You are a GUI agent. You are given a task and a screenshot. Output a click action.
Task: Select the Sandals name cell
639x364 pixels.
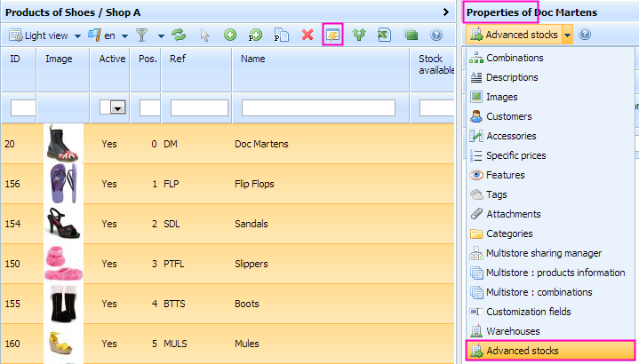252,224
